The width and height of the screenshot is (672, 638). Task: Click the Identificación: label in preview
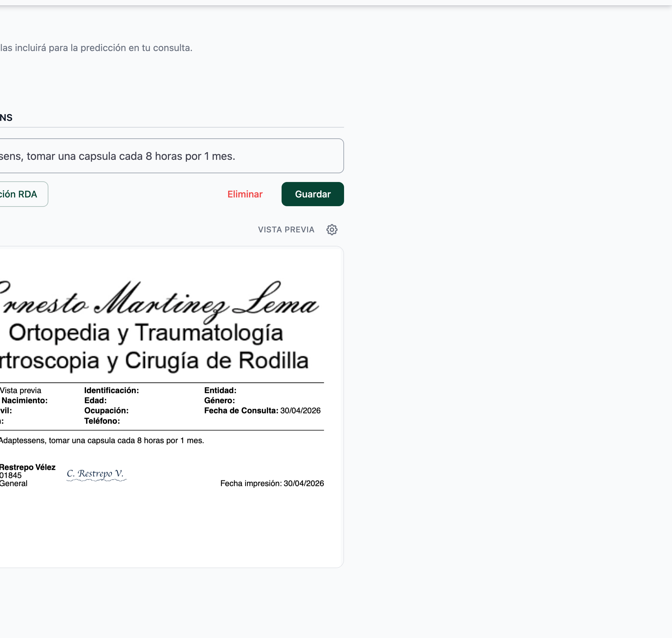(112, 391)
